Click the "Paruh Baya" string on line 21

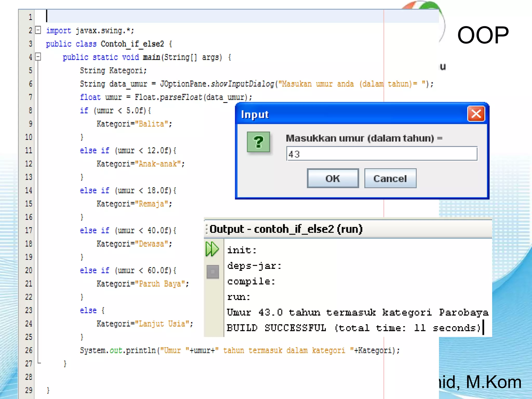(160, 284)
